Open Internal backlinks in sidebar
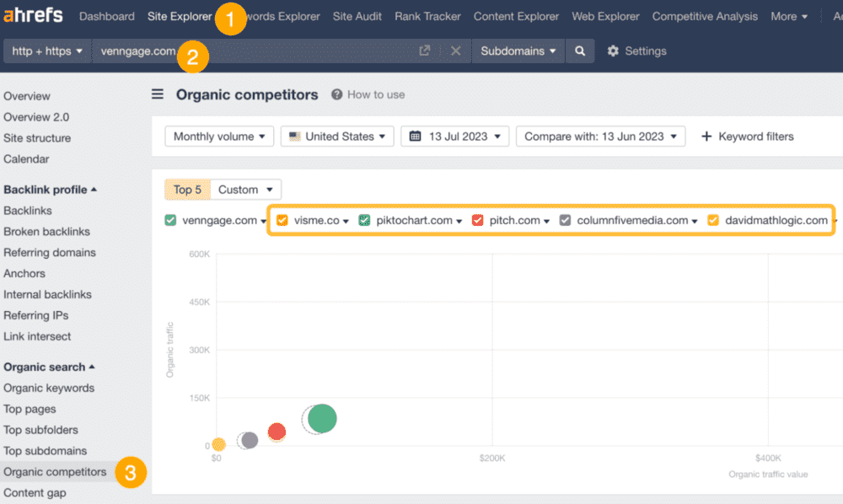The image size is (843, 504). (x=47, y=294)
